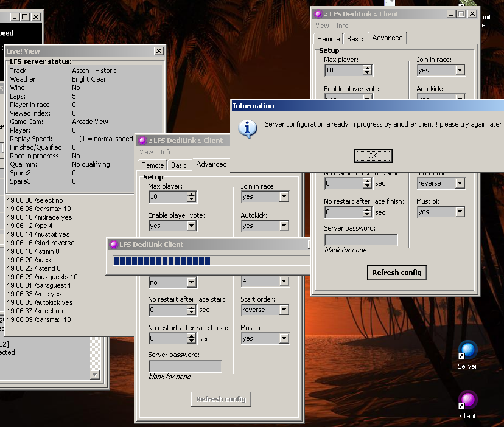This screenshot has width=504, height=427.
Task: Click Refresh config in top-right DediLink window
Action: pos(397,273)
